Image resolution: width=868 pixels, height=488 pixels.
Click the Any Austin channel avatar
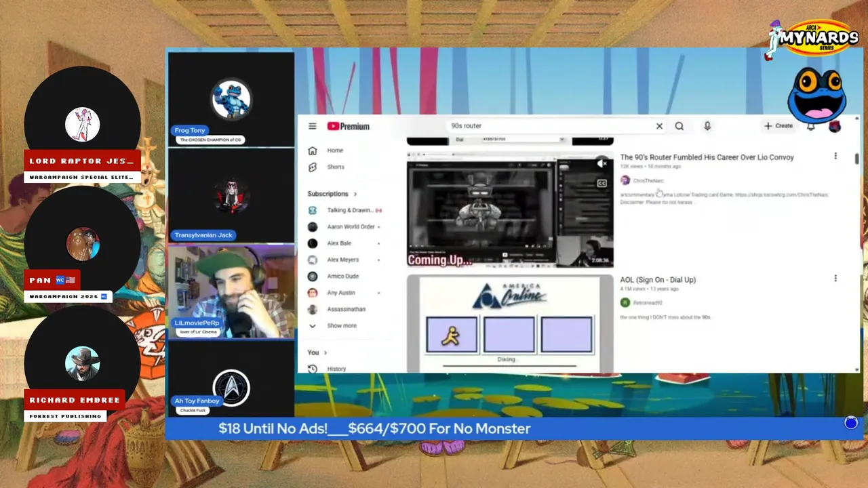[x=312, y=293]
